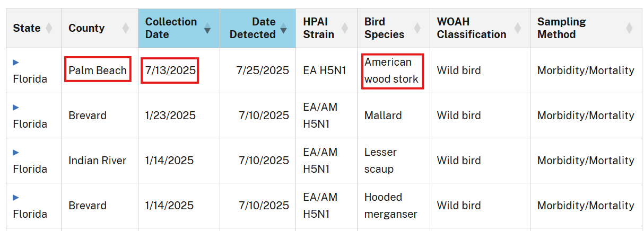Select the Lesser scaup species cell
Screen dimensions: 644x231
tap(380, 161)
